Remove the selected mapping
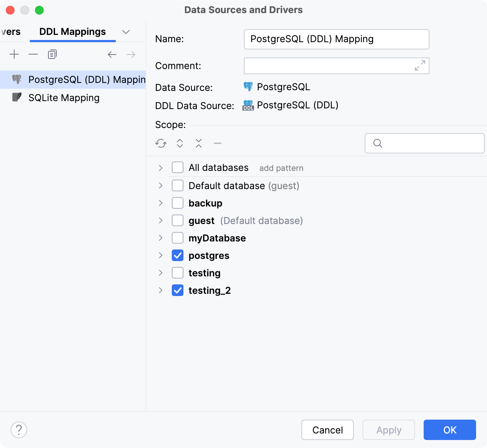 (x=33, y=54)
